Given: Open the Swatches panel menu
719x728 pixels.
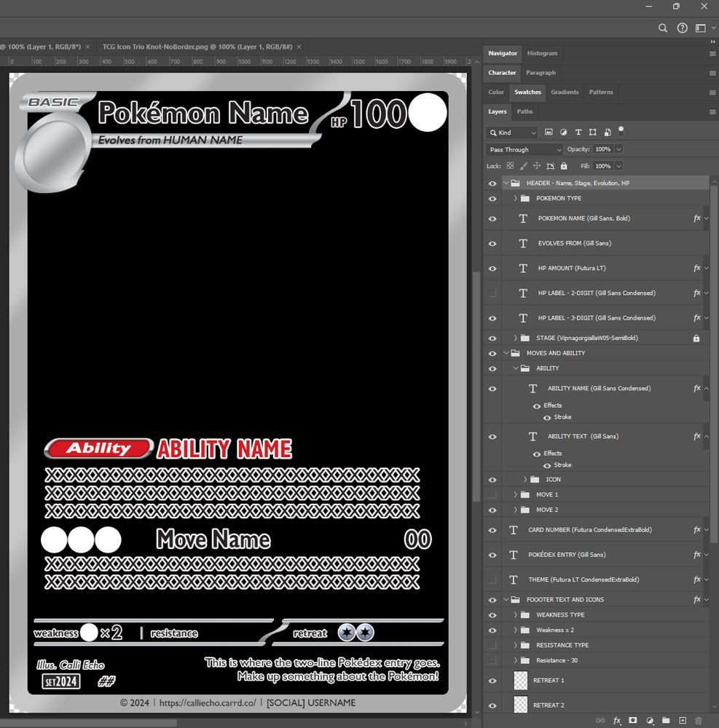Looking at the screenshot, I should tap(712, 92).
